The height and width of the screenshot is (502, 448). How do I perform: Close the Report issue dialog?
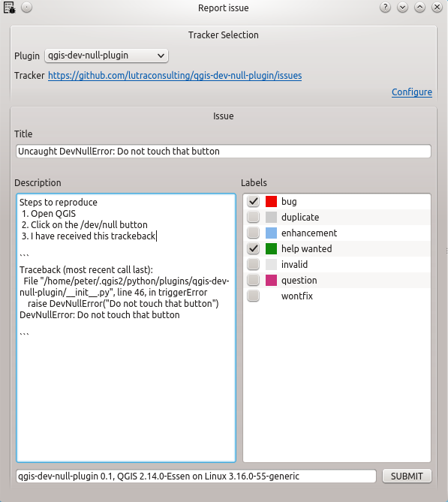[x=437, y=8]
